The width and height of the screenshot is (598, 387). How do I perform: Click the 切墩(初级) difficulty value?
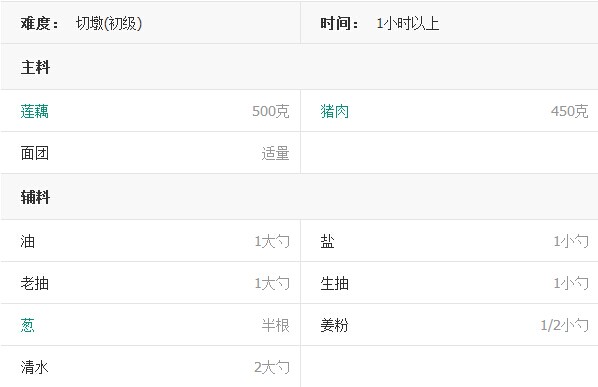[x=109, y=24]
